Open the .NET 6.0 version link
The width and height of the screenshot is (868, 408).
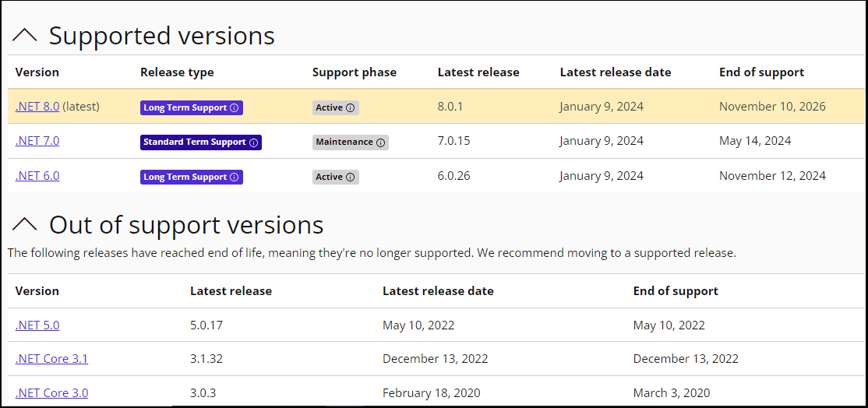[x=37, y=176]
